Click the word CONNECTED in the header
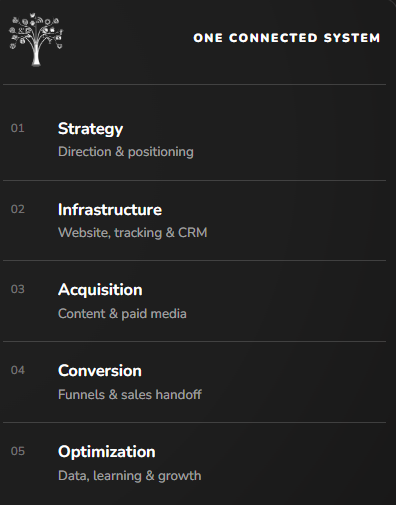 [273, 38]
